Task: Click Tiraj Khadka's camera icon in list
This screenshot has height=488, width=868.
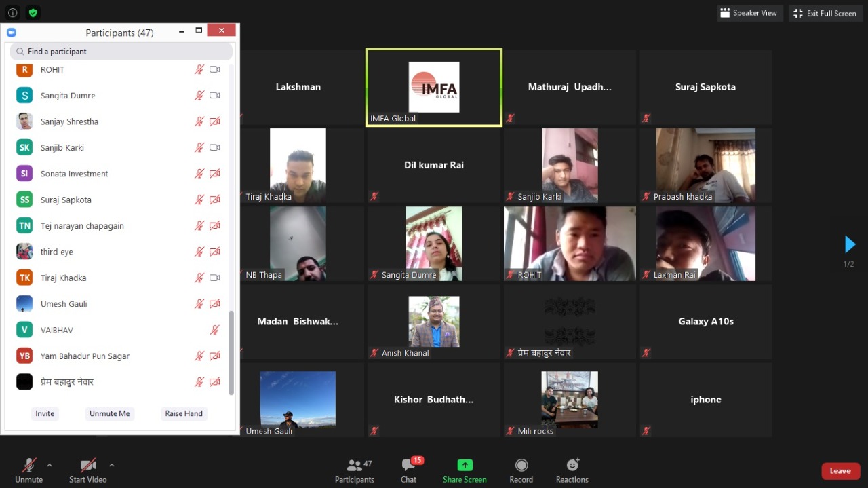Action: pyautogui.click(x=215, y=278)
